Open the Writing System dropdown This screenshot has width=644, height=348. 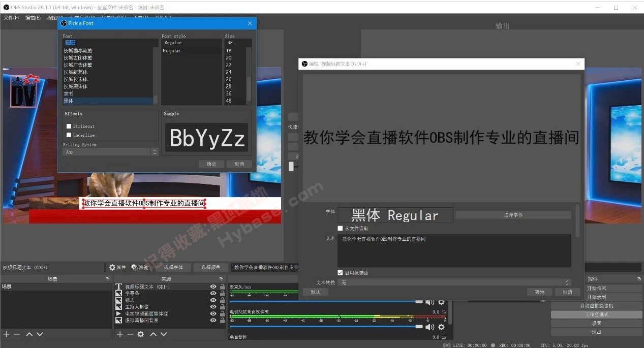110,151
